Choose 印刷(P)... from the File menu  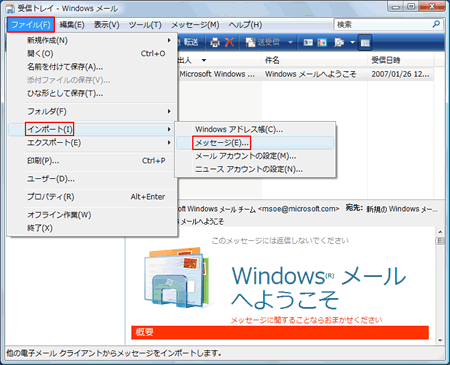(92, 161)
